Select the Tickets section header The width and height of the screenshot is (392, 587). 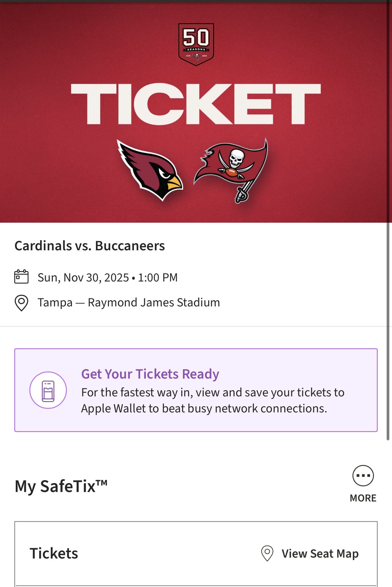pyautogui.click(x=54, y=553)
